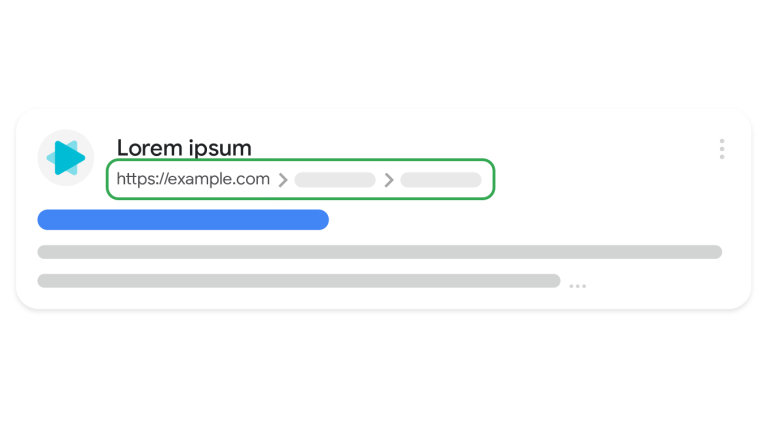Open the three-dot more options menu
Image resolution: width=768 pixels, height=432 pixels.
(721, 149)
